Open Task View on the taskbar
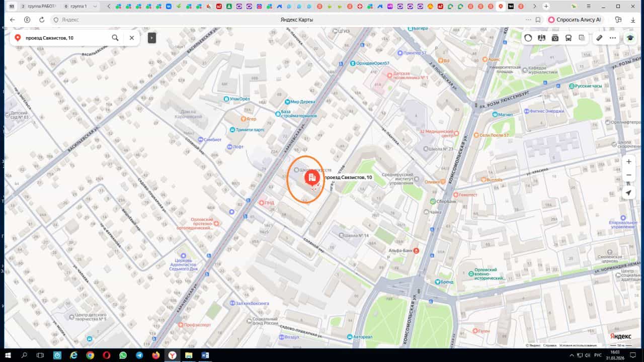 [x=40, y=355]
